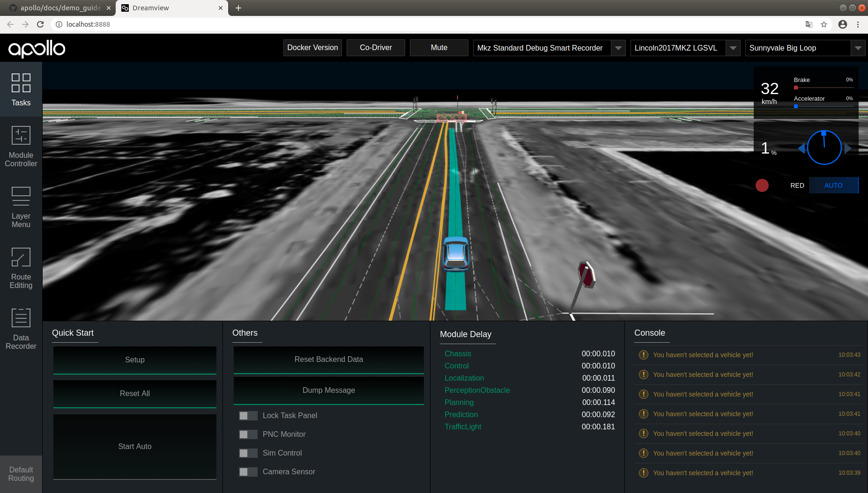Click the steering wheel indicator
The image size is (868, 493).
click(x=824, y=147)
